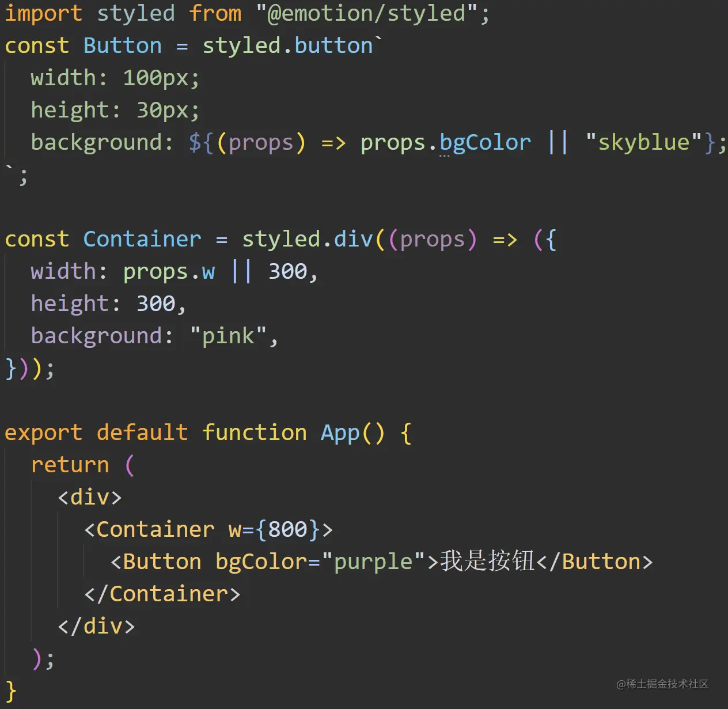The image size is (728, 709).
Task: Click styled.div function call text
Action: pos(307,239)
